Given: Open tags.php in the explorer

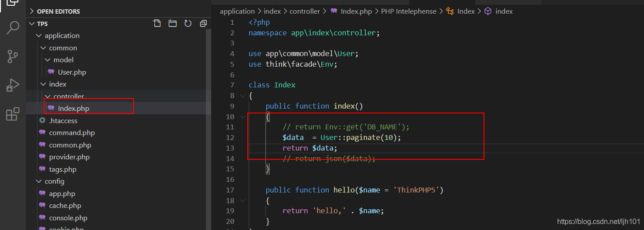Looking at the screenshot, I should [x=63, y=170].
